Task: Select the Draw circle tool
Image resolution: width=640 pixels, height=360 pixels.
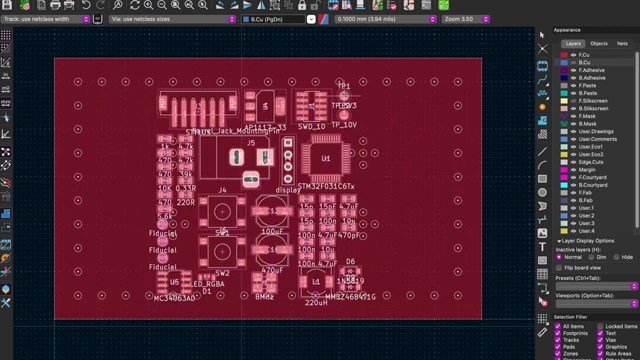Action: coord(542,192)
